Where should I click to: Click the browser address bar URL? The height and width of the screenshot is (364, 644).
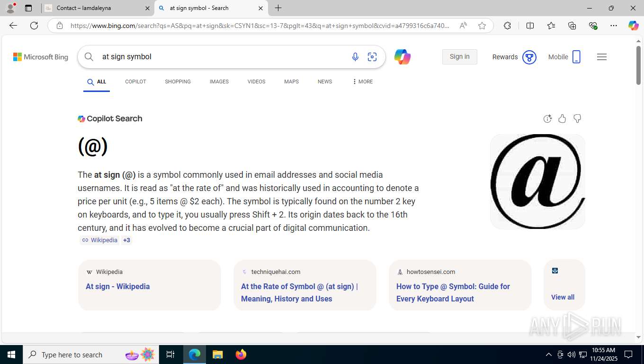point(259,26)
